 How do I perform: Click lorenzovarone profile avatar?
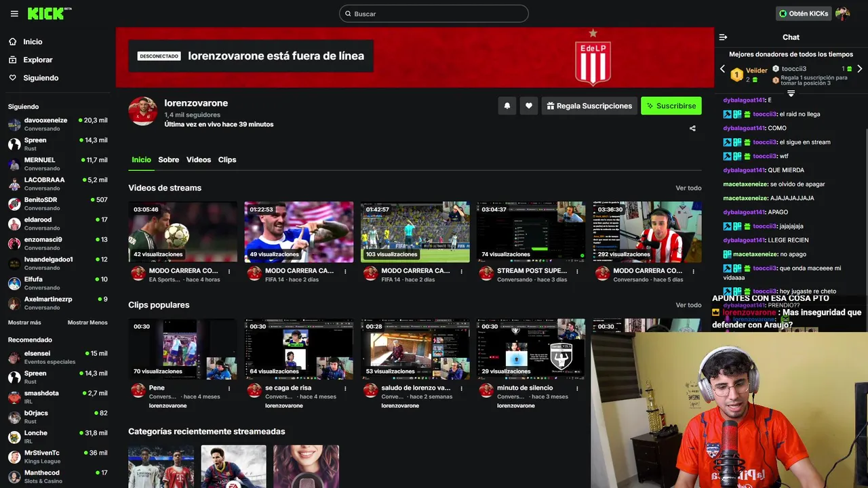coord(143,111)
